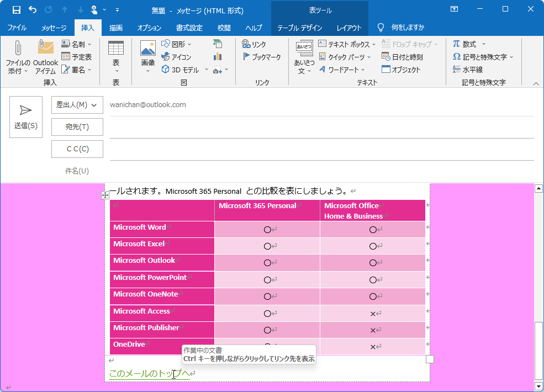This screenshot has width=544, height=392.
Task: Insert a business card (名刺)
Action: click(76, 44)
